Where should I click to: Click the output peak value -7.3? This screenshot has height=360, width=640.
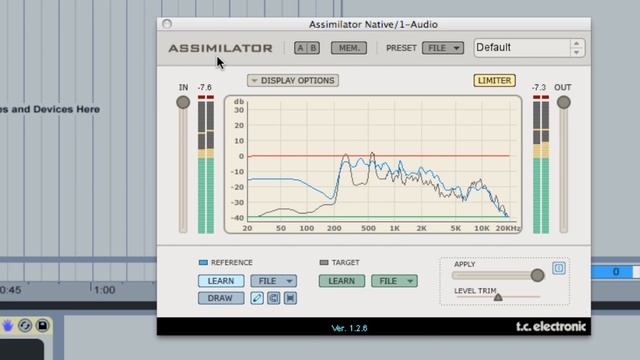point(539,87)
